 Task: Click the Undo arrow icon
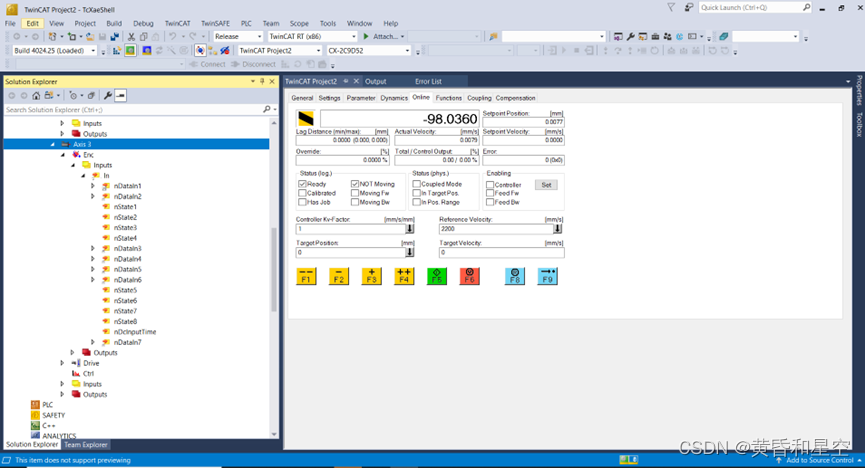pyautogui.click(x=173, y=36)
